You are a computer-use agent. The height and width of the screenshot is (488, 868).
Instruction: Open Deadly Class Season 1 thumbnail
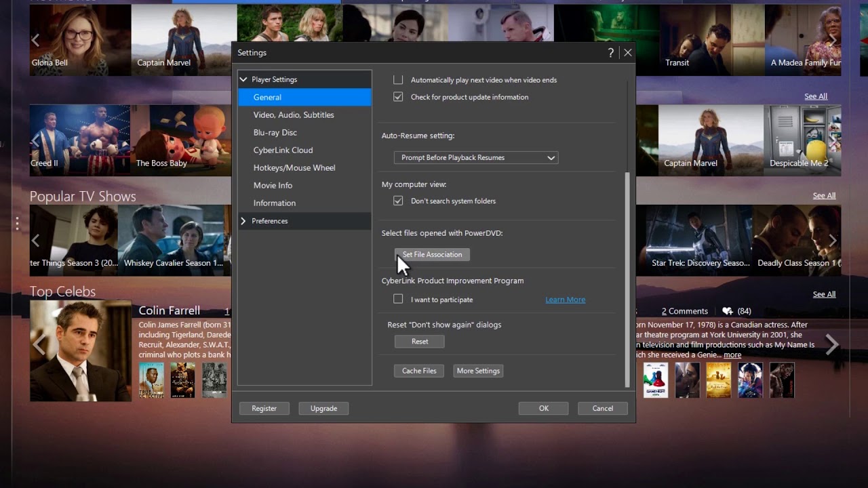coord(797,240)
